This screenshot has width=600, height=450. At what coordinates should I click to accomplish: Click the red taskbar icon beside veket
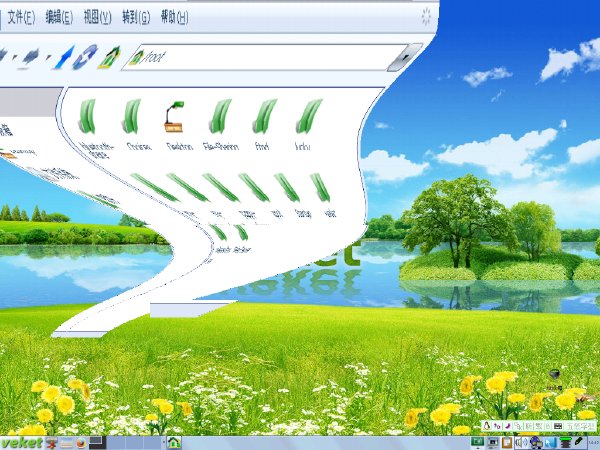pos(51,443)
